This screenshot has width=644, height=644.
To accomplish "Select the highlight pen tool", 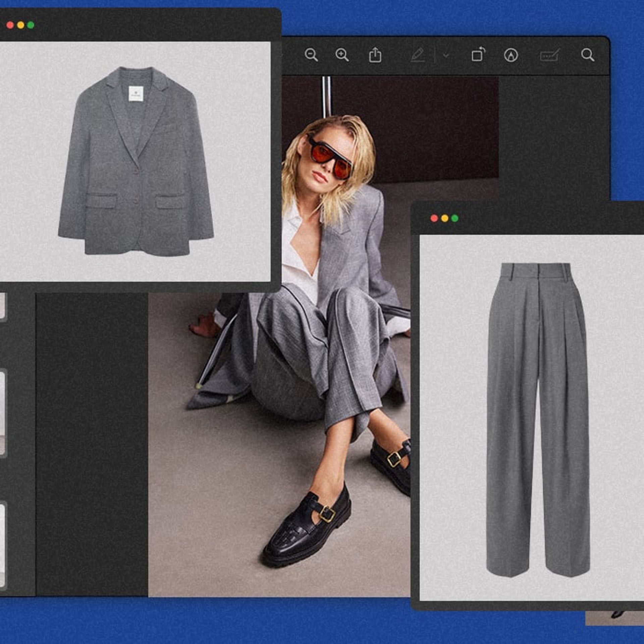I will (x=418, y=55).
